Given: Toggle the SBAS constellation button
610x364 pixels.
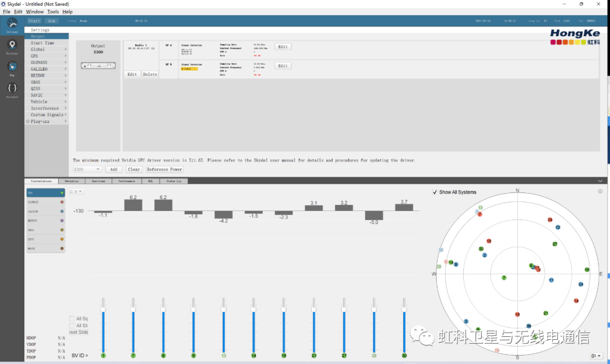Looking at the screenshot, I should pos(46,230).
